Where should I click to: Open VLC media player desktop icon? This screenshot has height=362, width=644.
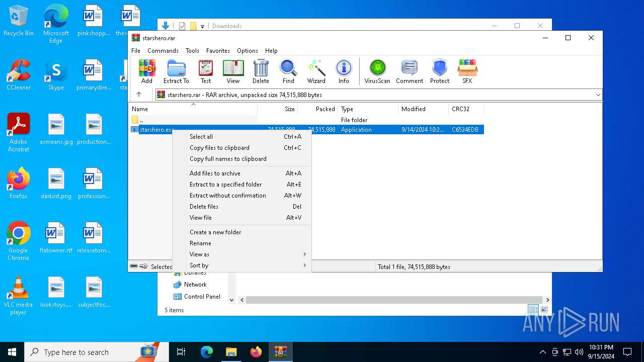coord(19,296)
